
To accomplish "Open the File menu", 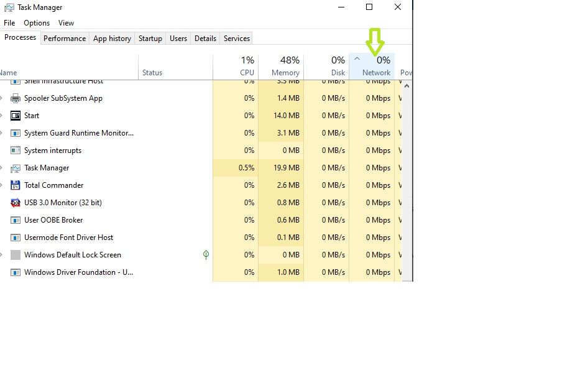I will click(x=9, y=23).
